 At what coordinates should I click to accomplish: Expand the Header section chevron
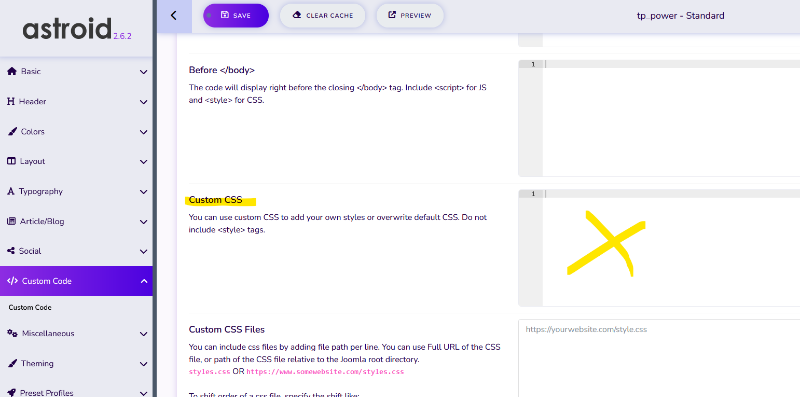point(143,102)
